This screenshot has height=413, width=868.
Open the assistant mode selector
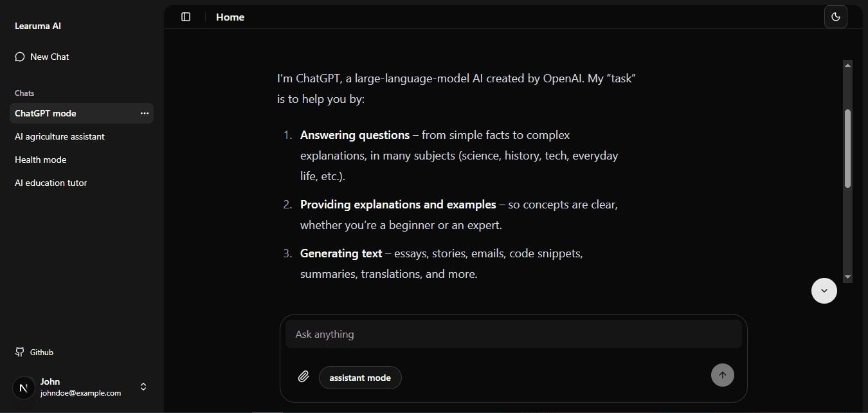tap(360, 378)
